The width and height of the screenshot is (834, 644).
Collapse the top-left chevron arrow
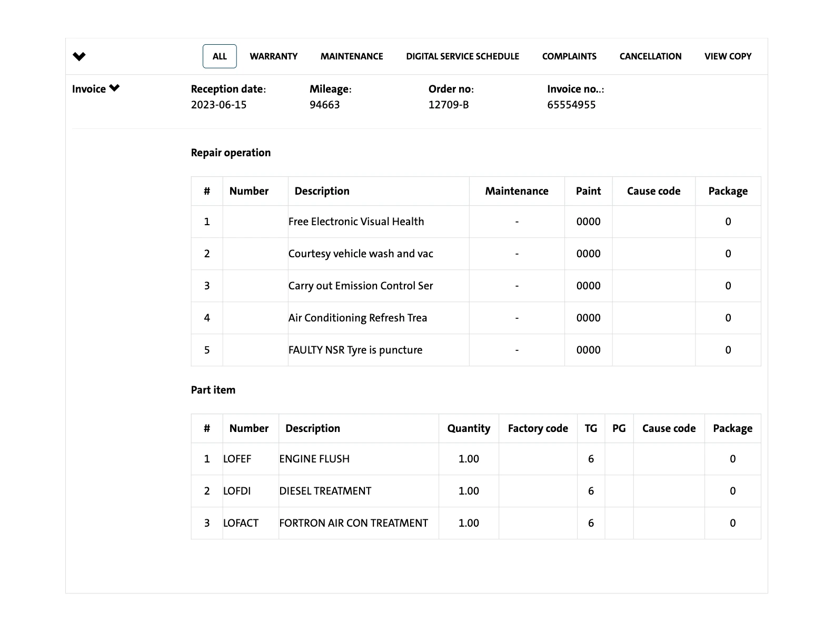pos(79,56)
